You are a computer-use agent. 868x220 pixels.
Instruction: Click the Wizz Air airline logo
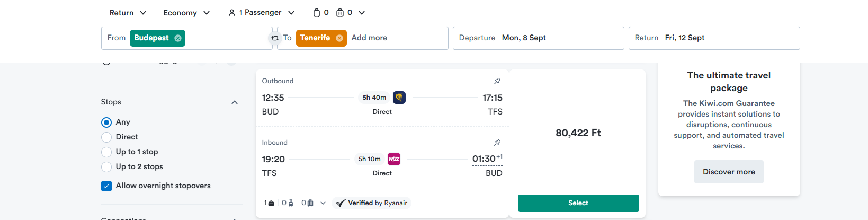pos(394,159)
